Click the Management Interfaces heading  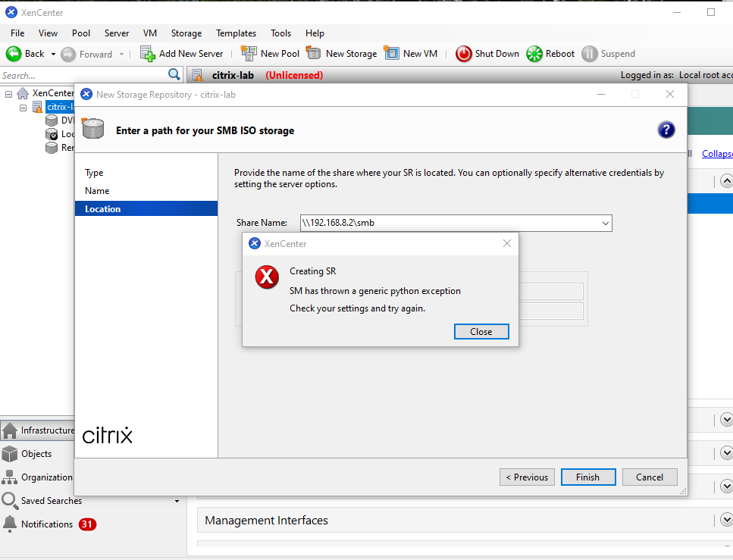[267, 521]
